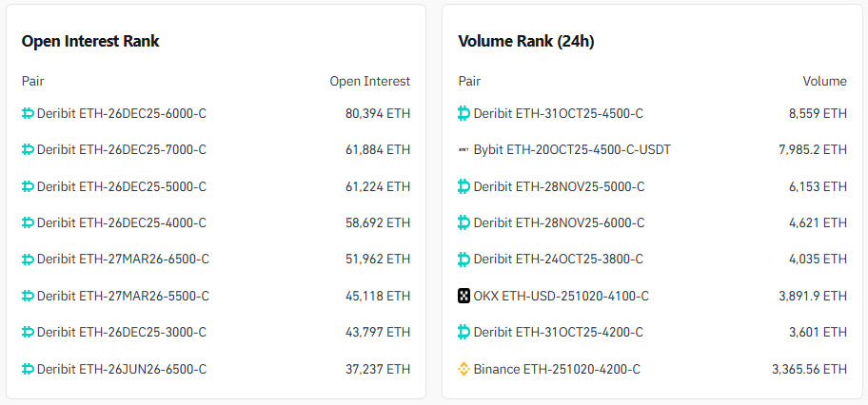The width and height of the screenshot is (868, 405).
Task: Click Bybit icon beside ETH-20OCT25-4500-C-USDT
Action: click(x=464, y=150)
